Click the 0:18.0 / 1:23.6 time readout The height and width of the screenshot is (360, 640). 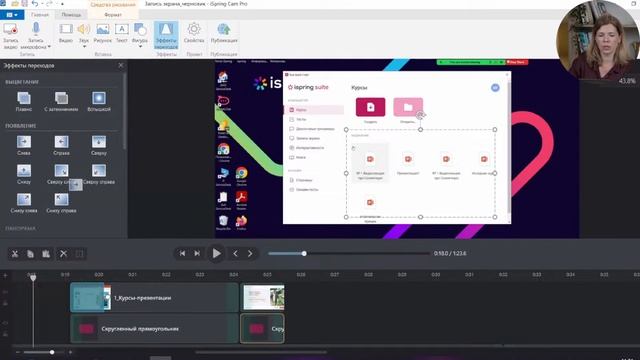click(x=450, y=253)
